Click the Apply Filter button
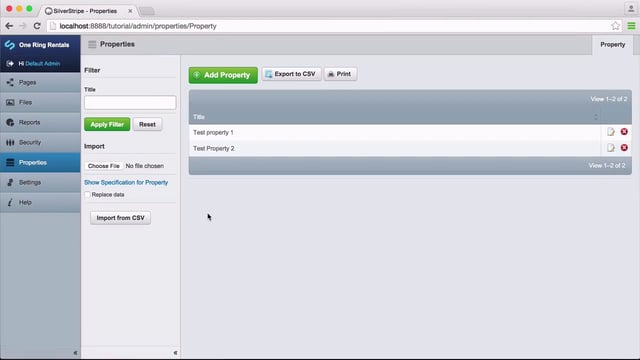This screenshot has height=360, width=640. 107,124
